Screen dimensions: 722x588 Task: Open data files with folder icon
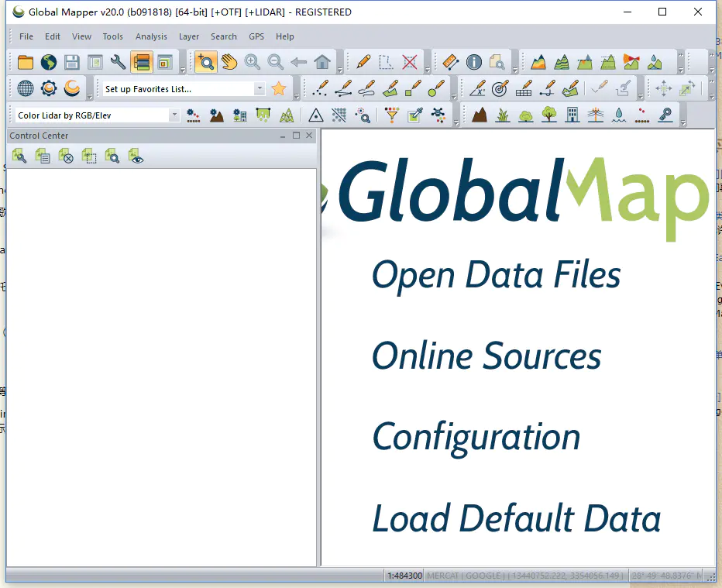click(26, 62)
